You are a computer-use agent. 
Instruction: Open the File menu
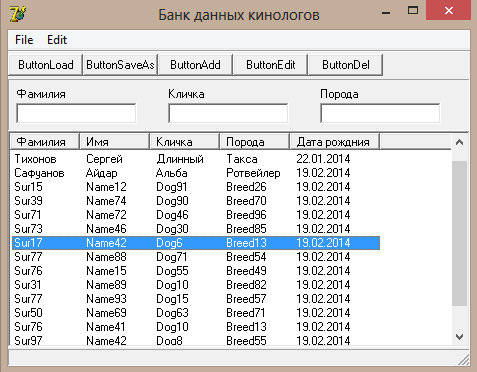(24, 40)
